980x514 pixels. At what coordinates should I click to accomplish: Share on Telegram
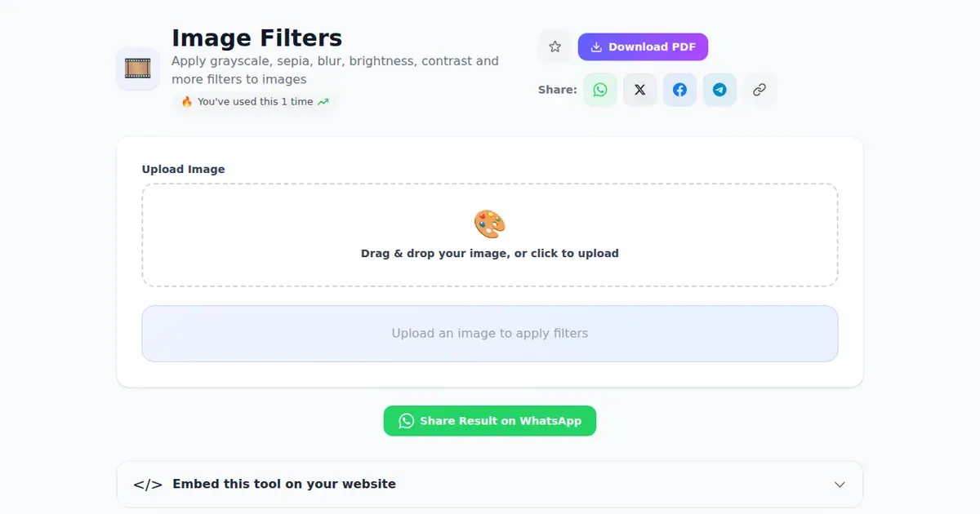[719, 90]
